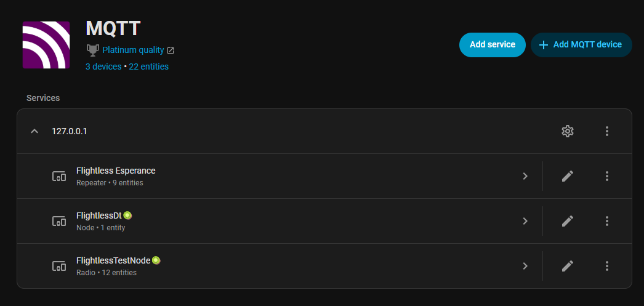This screenshot has width=644, height=306.
Task: Edit Flightless Esperance device with pencil icon
Action: click(568, 176)
